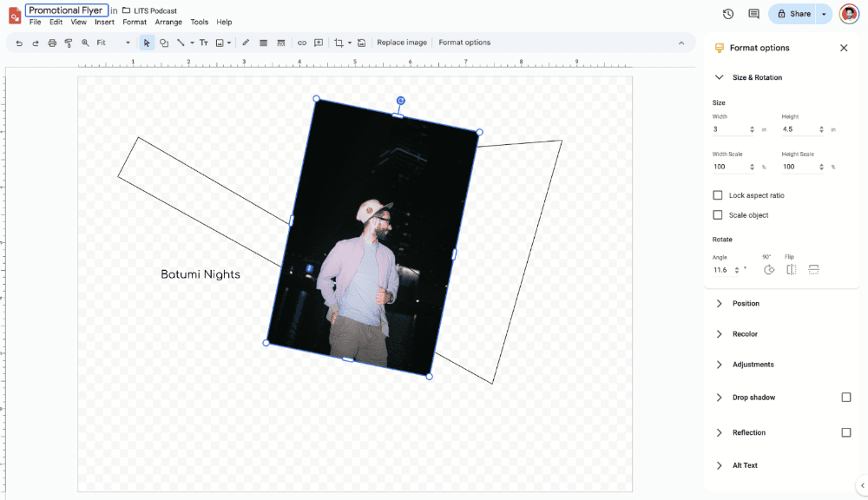Click the Share button
Image resolution: width=868 pixels, height=500 pixels.
pyautogui.click(x=793, y=14)
